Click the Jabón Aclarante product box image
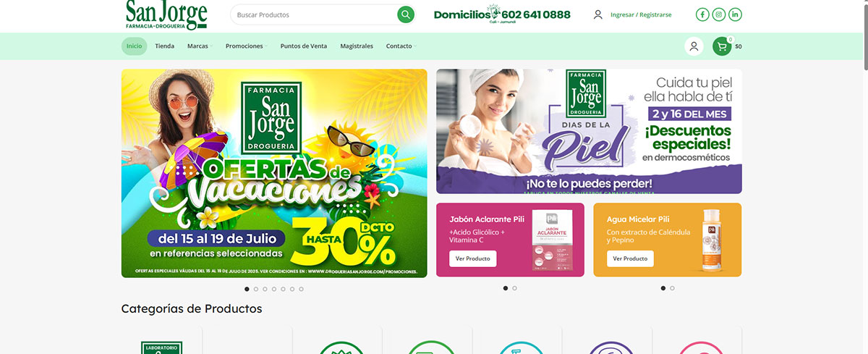Image resolution: width=868 pixels, height=354 pixels. click(x=552, y=240)
